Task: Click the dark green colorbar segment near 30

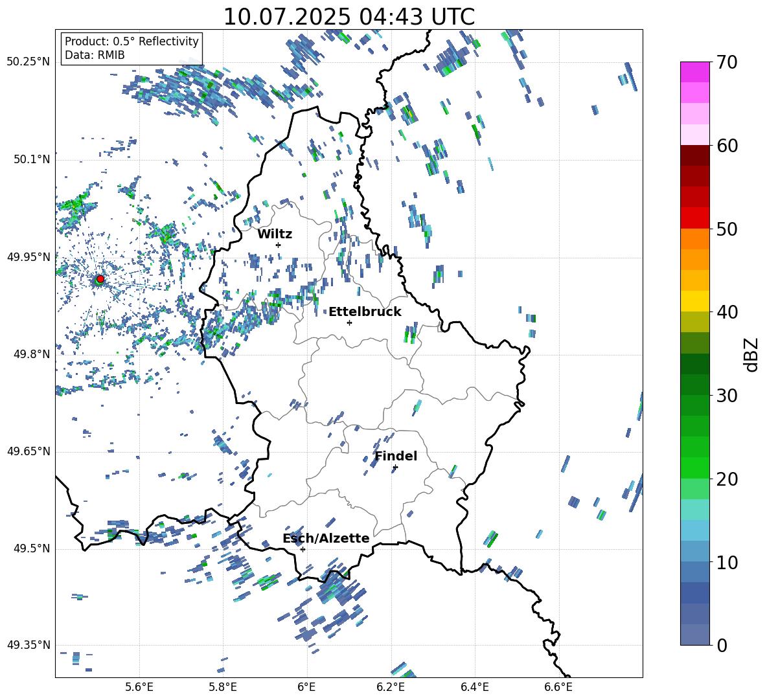Action: pyautogui.click(x=695, y=385)
